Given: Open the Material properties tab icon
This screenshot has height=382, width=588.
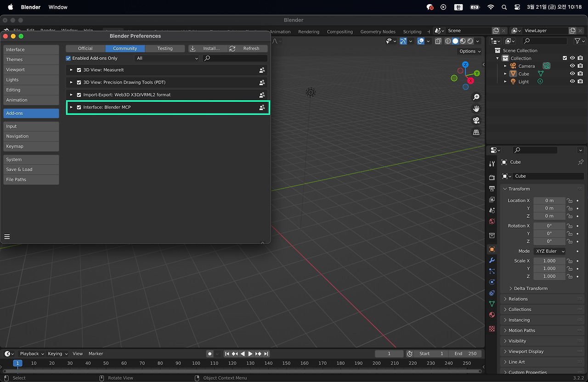Looking at the screenshot, I should (x=492, y=315).
